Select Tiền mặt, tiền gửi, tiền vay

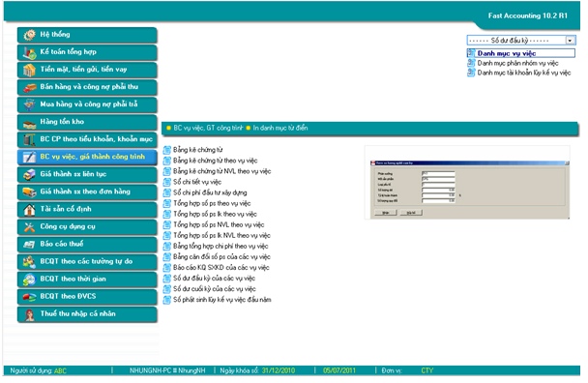point(87,70)
